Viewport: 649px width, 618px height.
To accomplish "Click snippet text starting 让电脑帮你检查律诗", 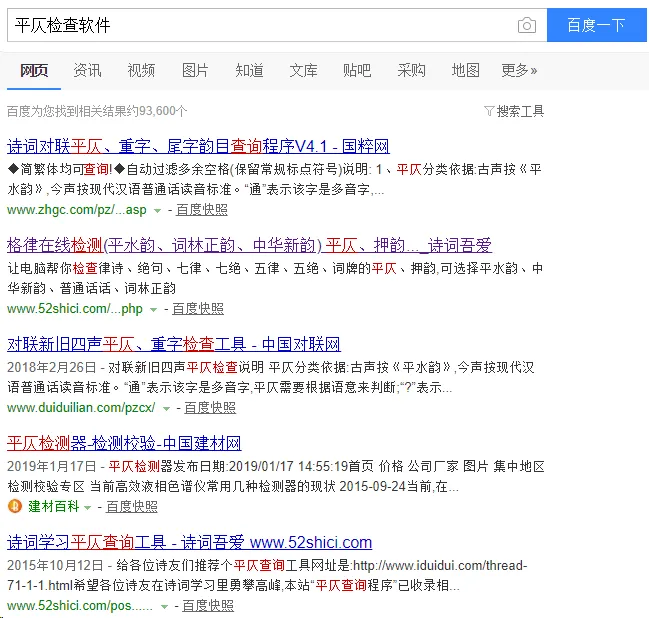I will [275, 278].
